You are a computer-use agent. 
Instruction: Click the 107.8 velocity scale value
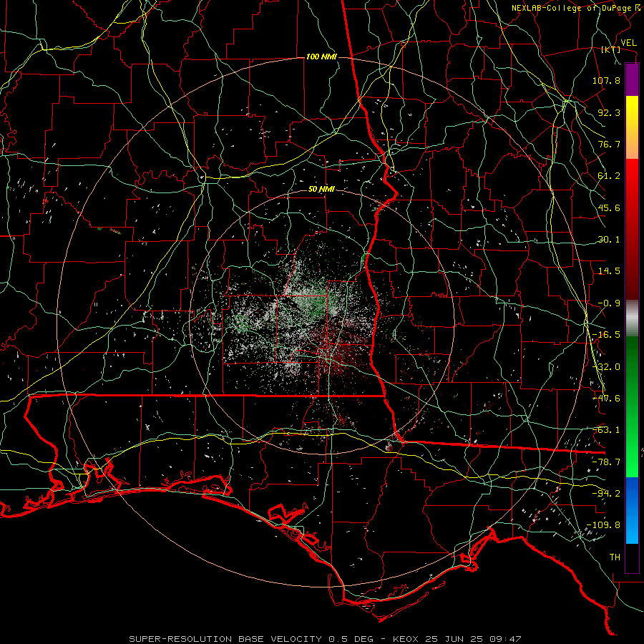point(606,80)
